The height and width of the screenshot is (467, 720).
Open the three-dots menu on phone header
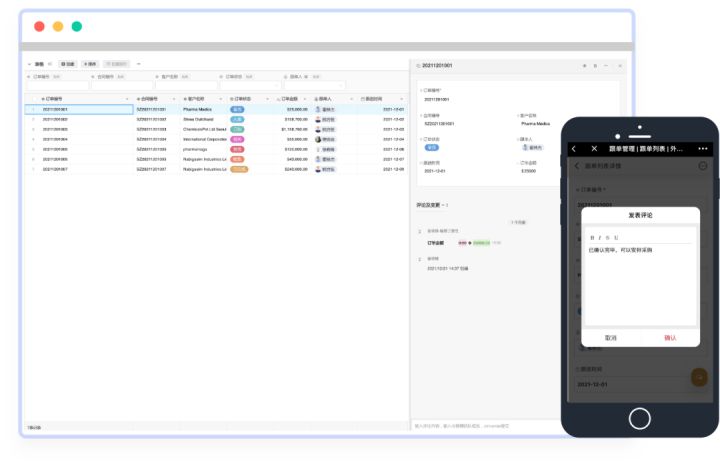click(703, 149)
